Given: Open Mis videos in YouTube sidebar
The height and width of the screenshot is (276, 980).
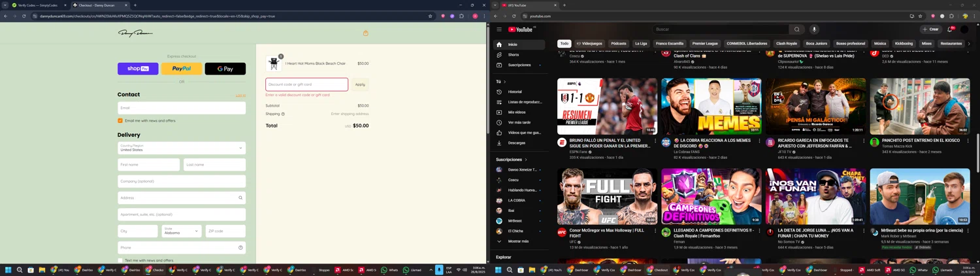Looking at the screenshot, I should tap(519, 112).
